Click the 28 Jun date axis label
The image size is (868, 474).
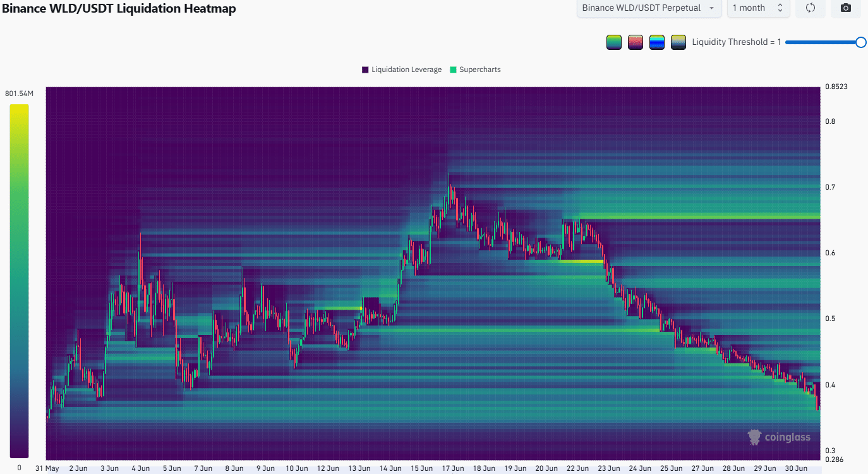coord(733,468)
